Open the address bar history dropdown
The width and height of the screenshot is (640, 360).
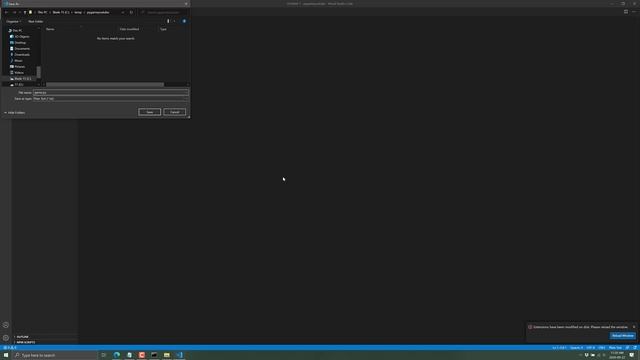(123, 12)
